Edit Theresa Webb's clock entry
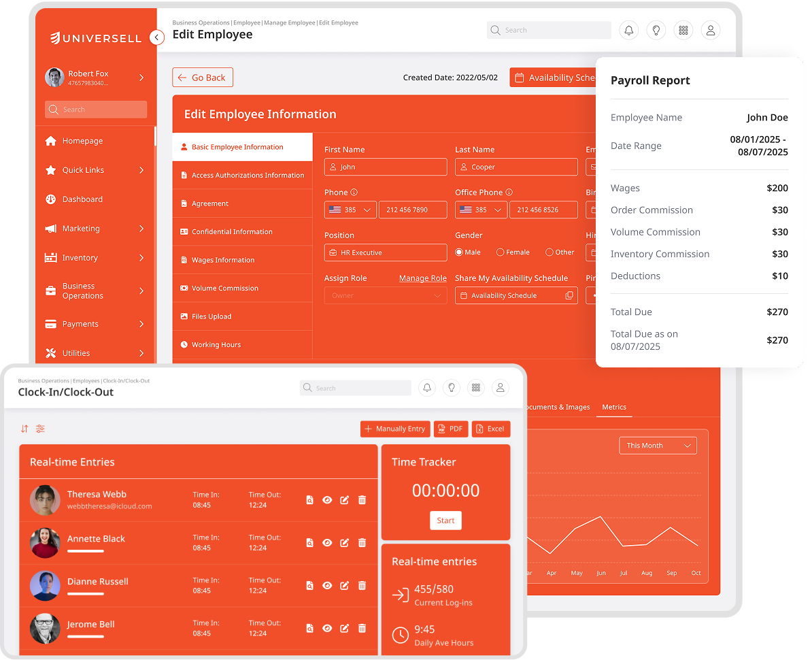 [x=344, y=500]
